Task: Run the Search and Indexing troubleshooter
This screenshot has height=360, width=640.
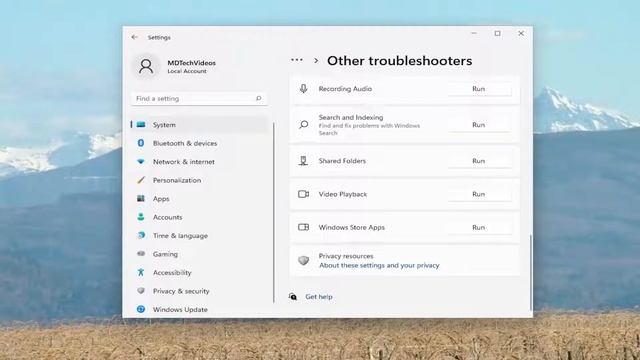Action: [x=478, y=124]
